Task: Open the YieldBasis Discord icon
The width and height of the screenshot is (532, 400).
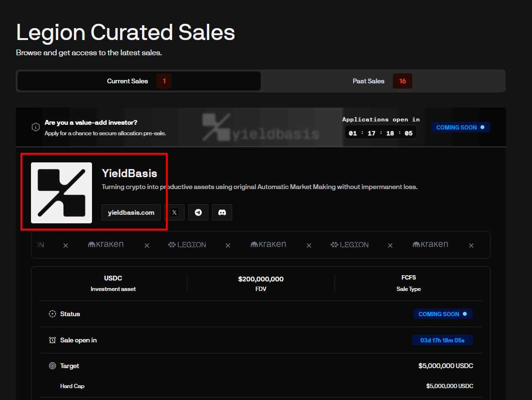Action: (x=222, y=212)
